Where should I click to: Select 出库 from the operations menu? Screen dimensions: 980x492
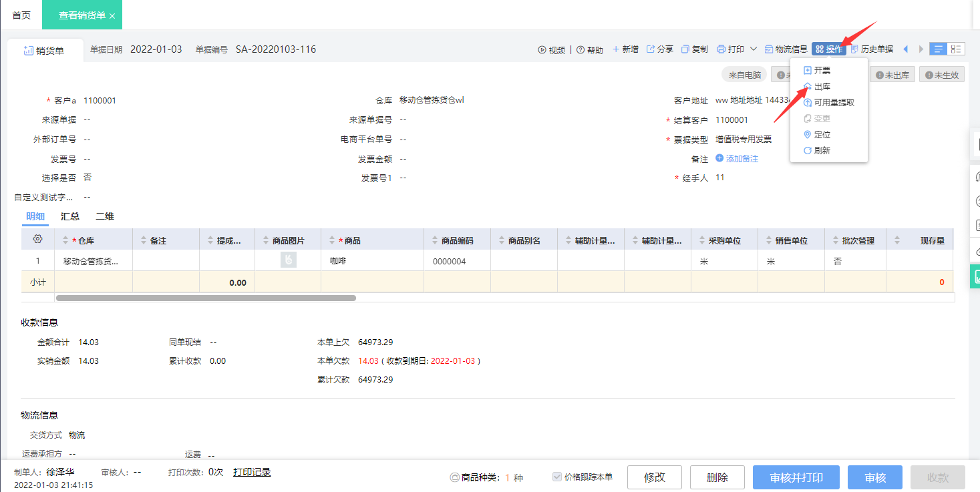pos(822,87)
